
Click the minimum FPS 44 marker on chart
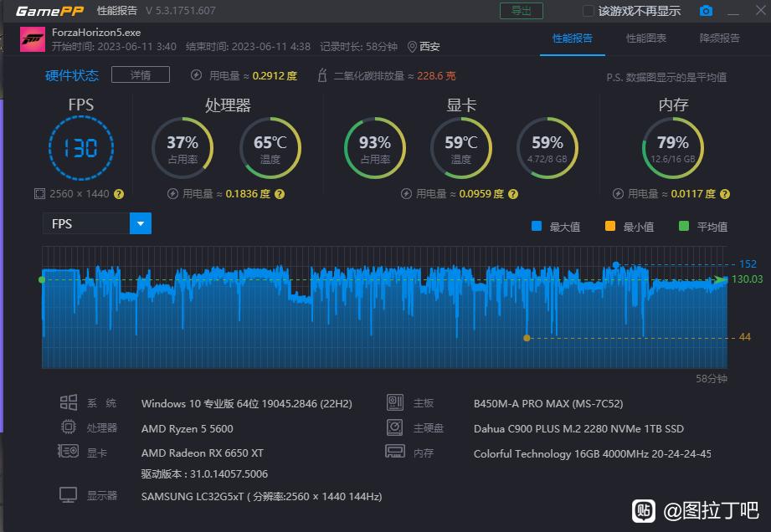[x=527, y=338]
